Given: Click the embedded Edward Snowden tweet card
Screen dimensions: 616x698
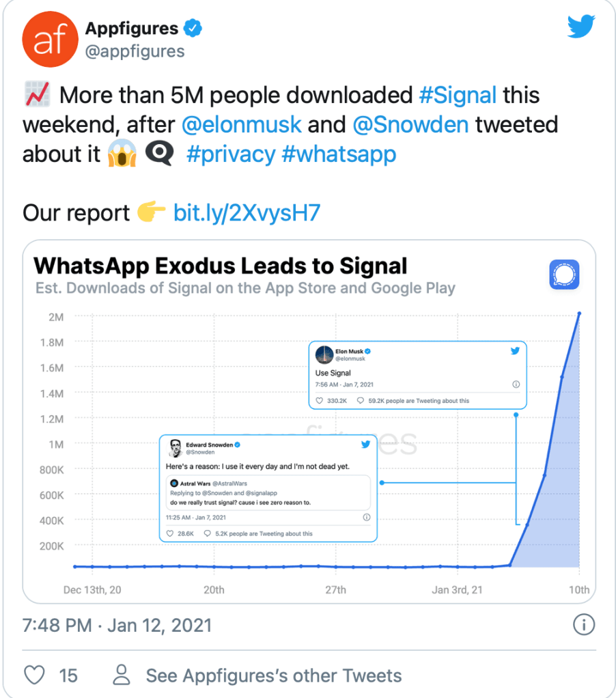Looking at the screenshot, I should tap(268, 488).
